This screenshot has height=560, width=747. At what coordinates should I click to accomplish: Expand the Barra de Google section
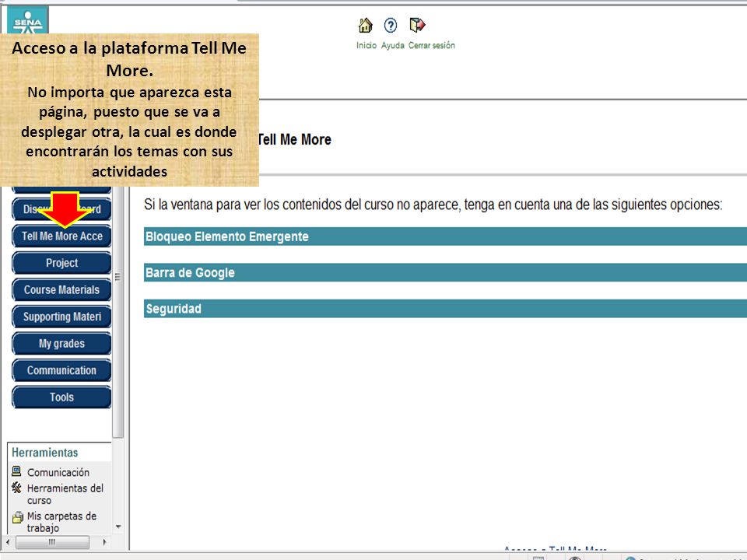445,273
